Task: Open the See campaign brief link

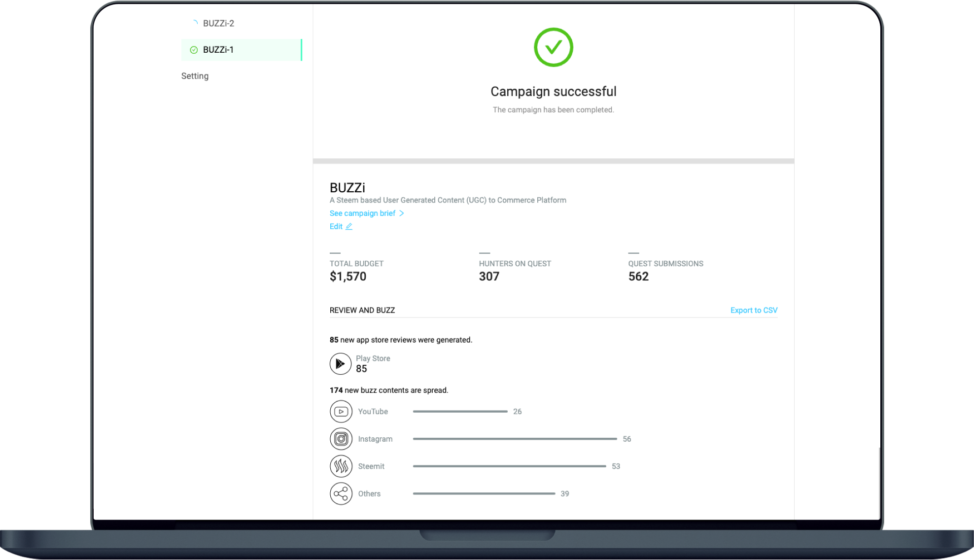Action: [362, 213]
